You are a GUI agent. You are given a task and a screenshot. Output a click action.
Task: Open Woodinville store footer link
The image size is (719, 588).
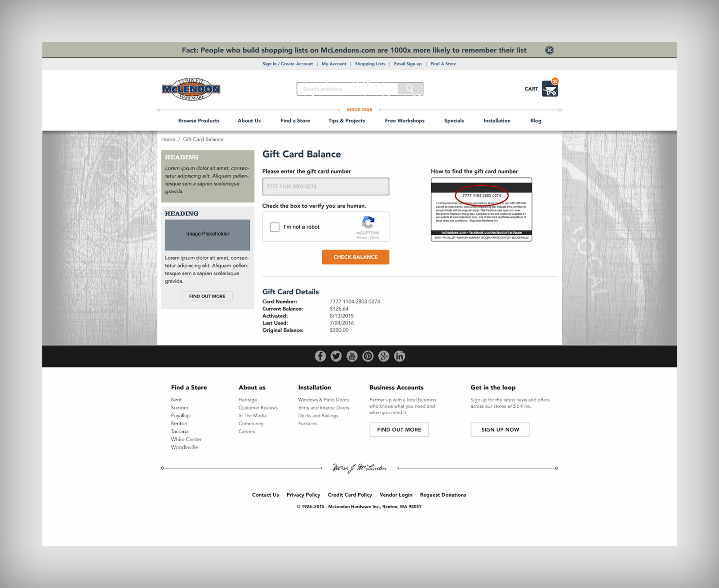coord(184,447)
